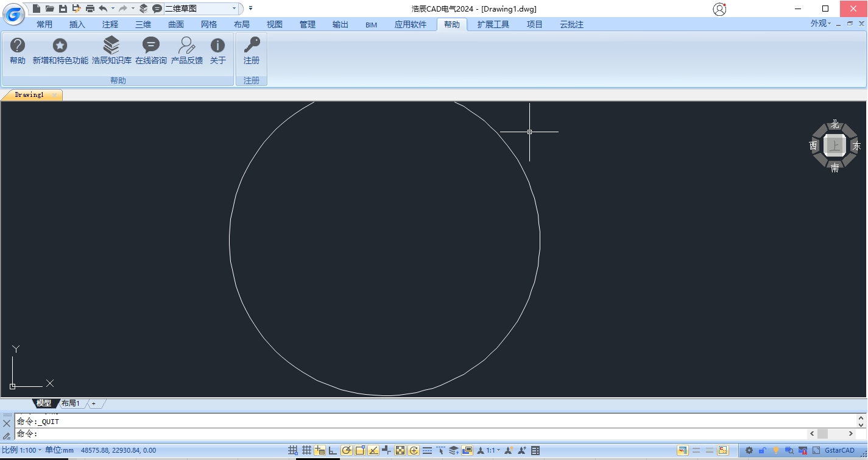Click the 注册 key icon
The width and height of the screenshot is (868, 460).
252,51
